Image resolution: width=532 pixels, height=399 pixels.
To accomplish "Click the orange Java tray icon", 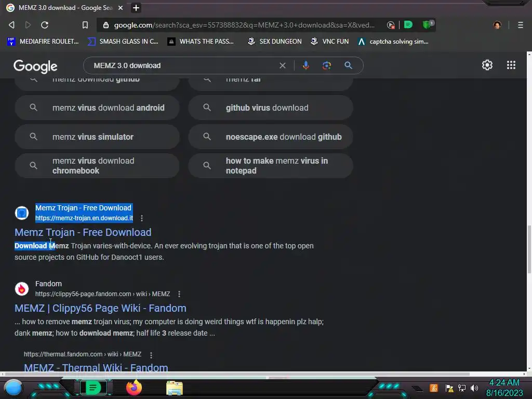I will coord(434,388).
